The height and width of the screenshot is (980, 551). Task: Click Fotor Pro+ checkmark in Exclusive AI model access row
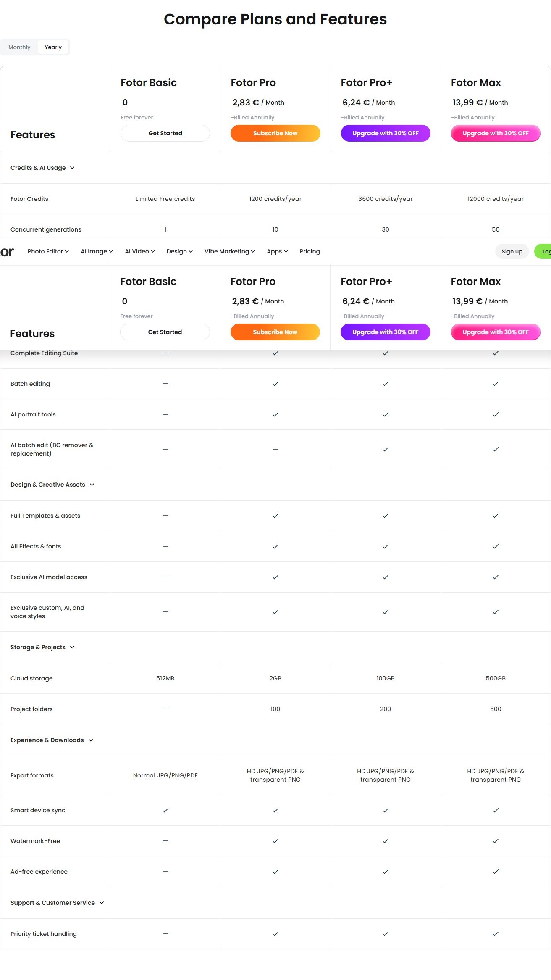pyautogui.click(x=386, y=577)
